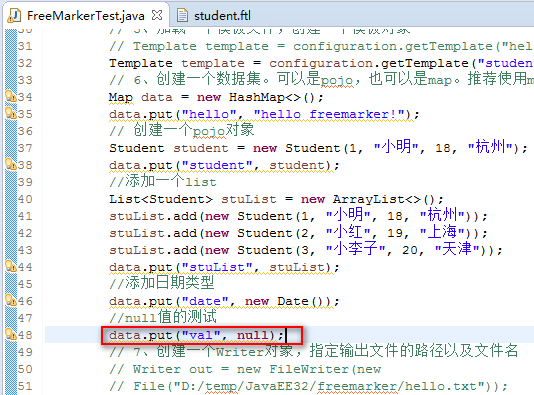Click the comment '//添加日期类型'
Image resolution: width=534 pixels, height=395 pixels.
(x=162, y=283)
